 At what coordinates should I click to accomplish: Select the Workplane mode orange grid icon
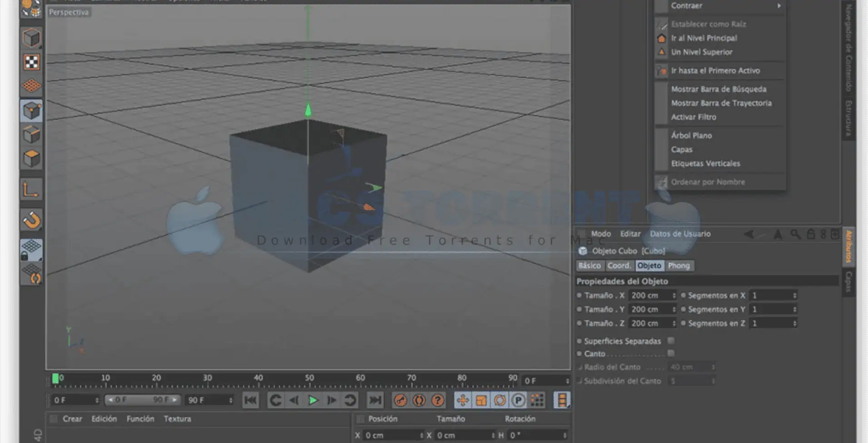31,86
